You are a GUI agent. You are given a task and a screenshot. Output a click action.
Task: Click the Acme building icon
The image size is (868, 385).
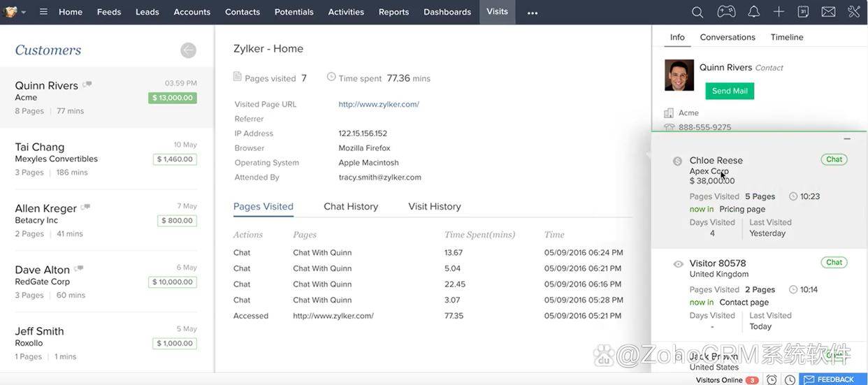pyautogui.click(x=669, y=112)
